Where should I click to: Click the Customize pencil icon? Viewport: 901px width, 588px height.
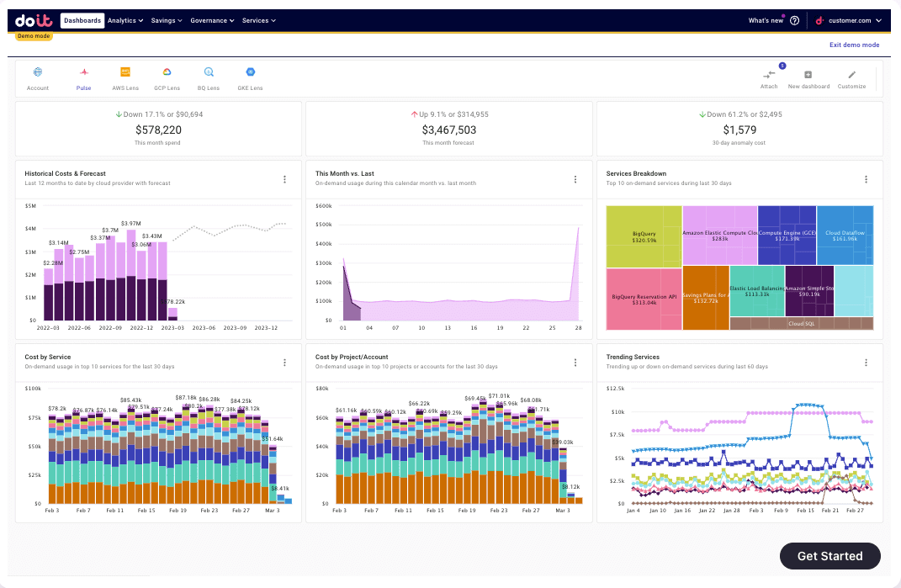pyautogui.click(x=851, y=75)
